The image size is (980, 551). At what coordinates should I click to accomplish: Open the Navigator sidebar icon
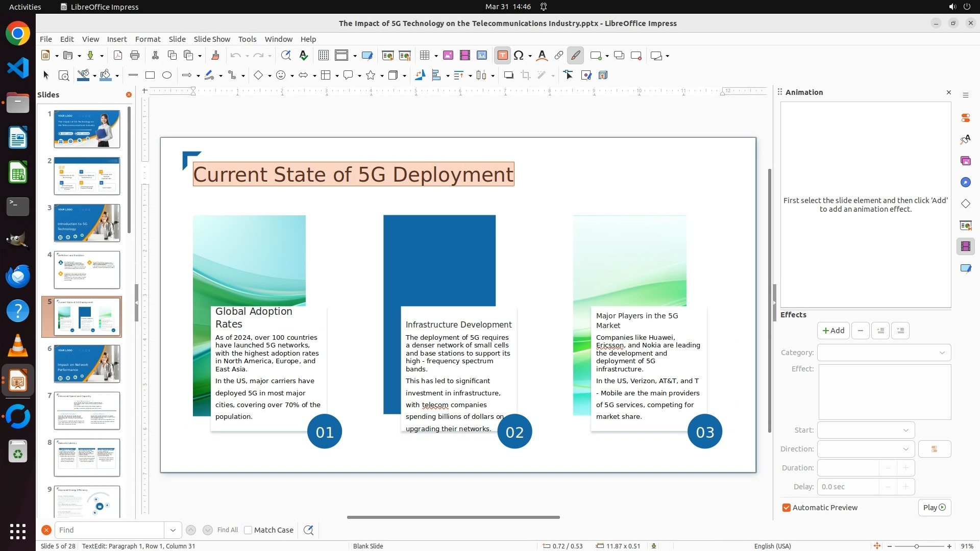tap(966, 182)
